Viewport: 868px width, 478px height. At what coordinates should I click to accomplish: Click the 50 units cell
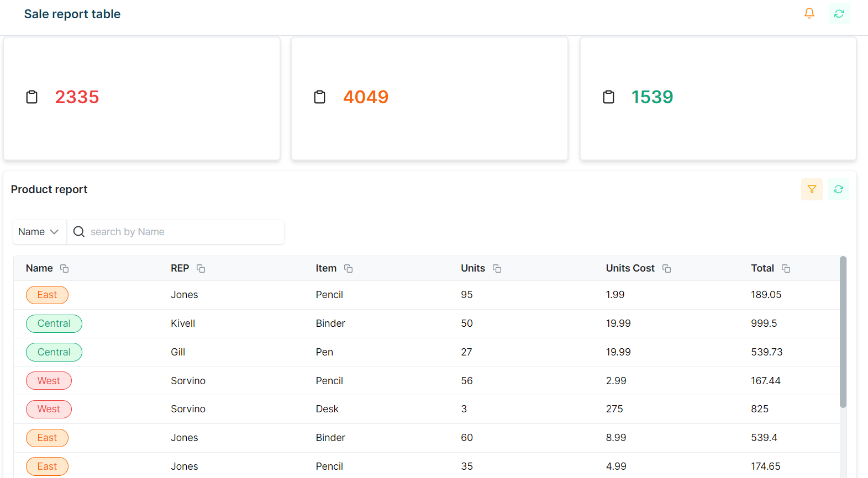click(x=467, y=323)
